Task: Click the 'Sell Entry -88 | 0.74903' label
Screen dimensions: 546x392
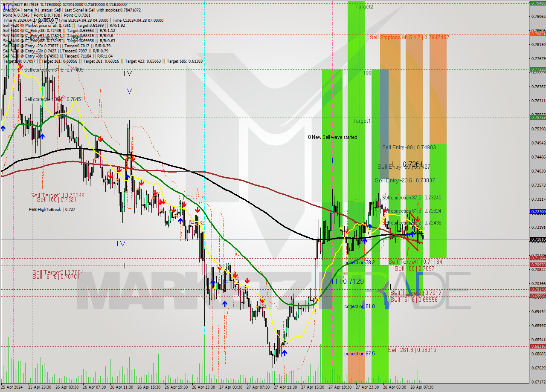Action: [x=409, y=147]
